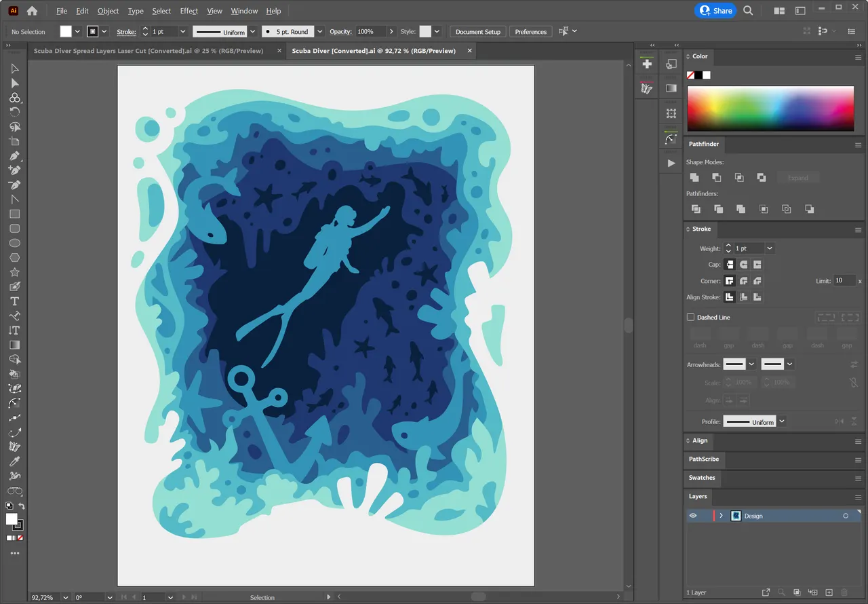The image size is (868, 604).
Task: Select the Star tool
Action: [x=15, y=272]
